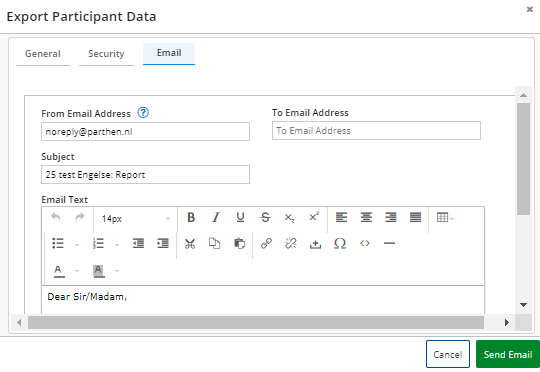Switch to the General tab
The height and width of the screenshot is (372, 540).
click(43, 54)
